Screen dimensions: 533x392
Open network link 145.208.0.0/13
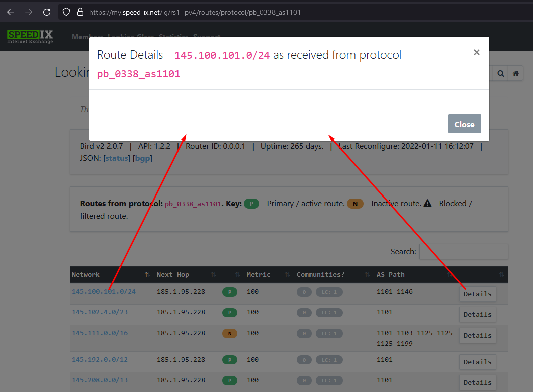click(100, 380)
